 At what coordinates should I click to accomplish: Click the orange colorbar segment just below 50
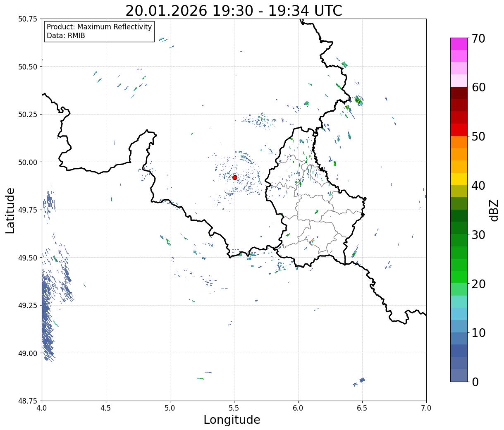459,142
